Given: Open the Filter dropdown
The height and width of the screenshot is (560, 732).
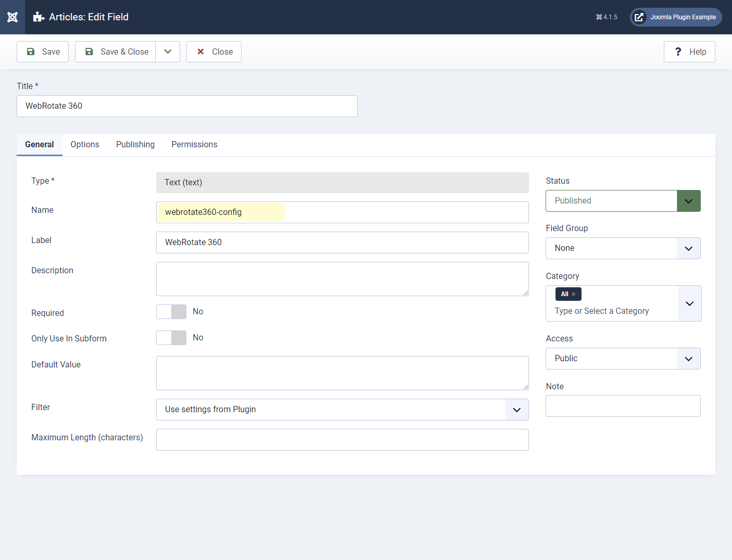Looking at the screenshot, I should pyautogui.click(x=342, y=410).
